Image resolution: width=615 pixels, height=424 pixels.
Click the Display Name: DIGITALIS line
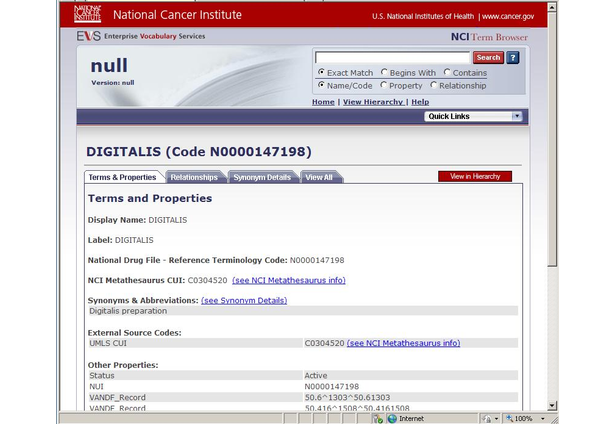(137, 220)
